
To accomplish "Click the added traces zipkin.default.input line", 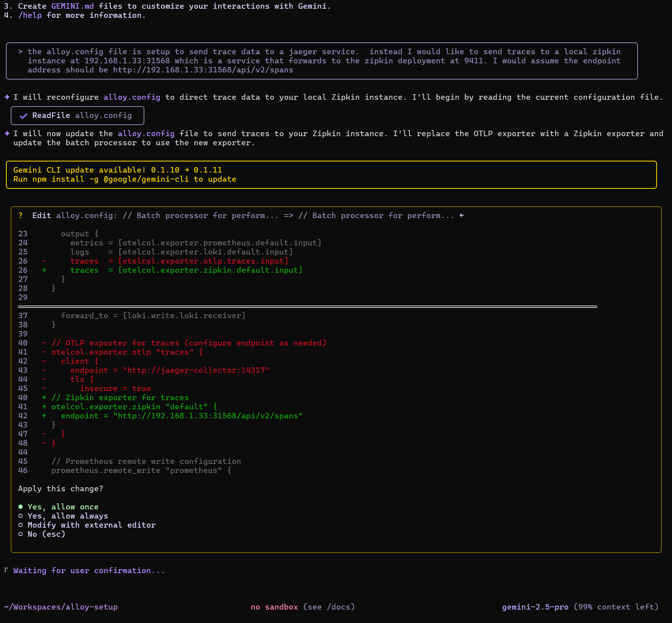I will coord(172,270).
